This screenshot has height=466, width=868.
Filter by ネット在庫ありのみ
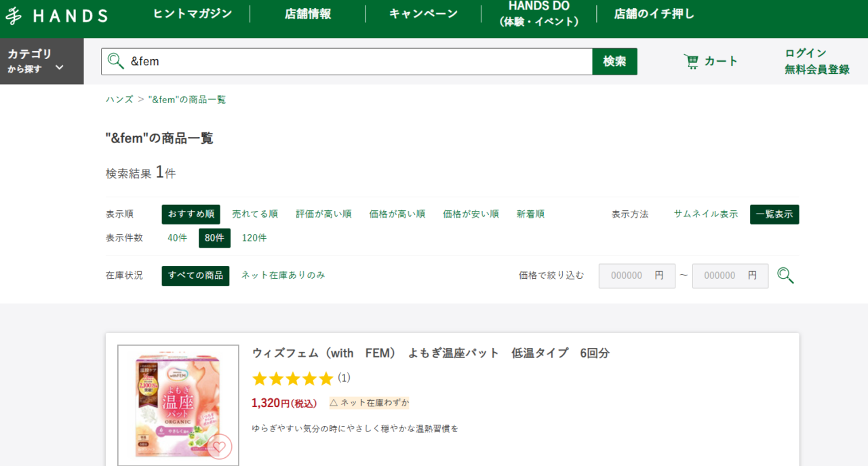point(283,275)
